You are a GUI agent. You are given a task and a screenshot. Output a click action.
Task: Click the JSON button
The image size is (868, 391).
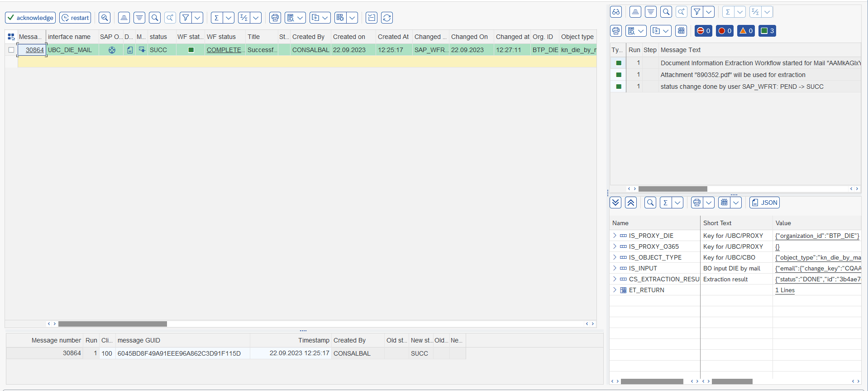[x=764, y=203]
